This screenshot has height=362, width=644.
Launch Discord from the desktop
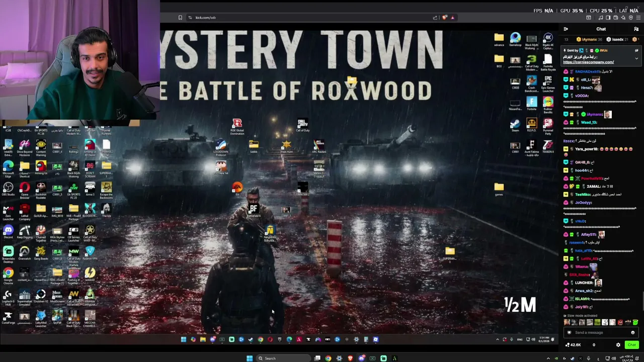pos(8,231)
